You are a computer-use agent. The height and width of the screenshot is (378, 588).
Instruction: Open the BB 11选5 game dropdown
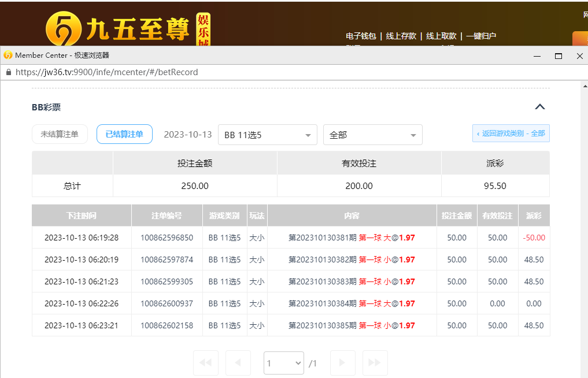(x=267, y=135)
